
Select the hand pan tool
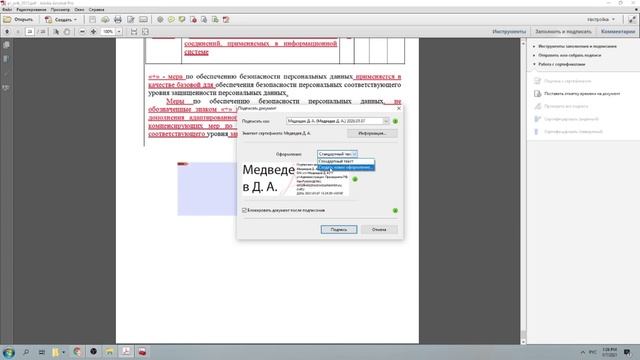coord(67,31)
